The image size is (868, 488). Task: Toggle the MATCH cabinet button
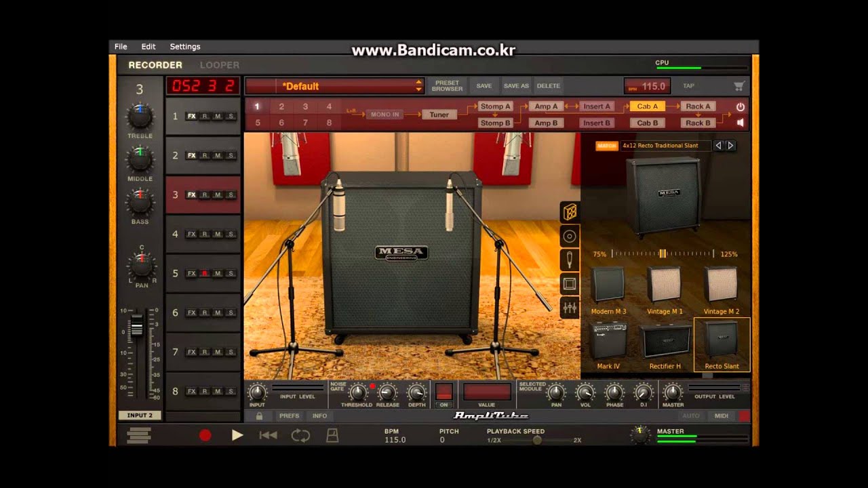[x=606, y=146]
